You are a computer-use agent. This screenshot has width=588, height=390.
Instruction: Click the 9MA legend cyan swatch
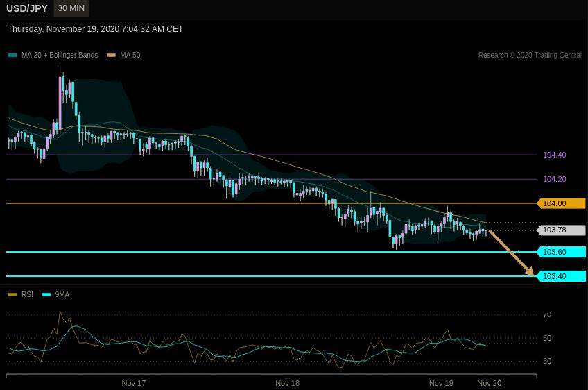coord(46,295)
